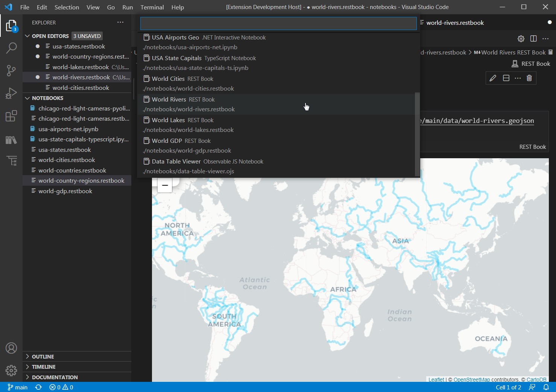The width and height of the screenshot is (556, 392).
Task: Open the Go menu
Action: click(111, 7)
